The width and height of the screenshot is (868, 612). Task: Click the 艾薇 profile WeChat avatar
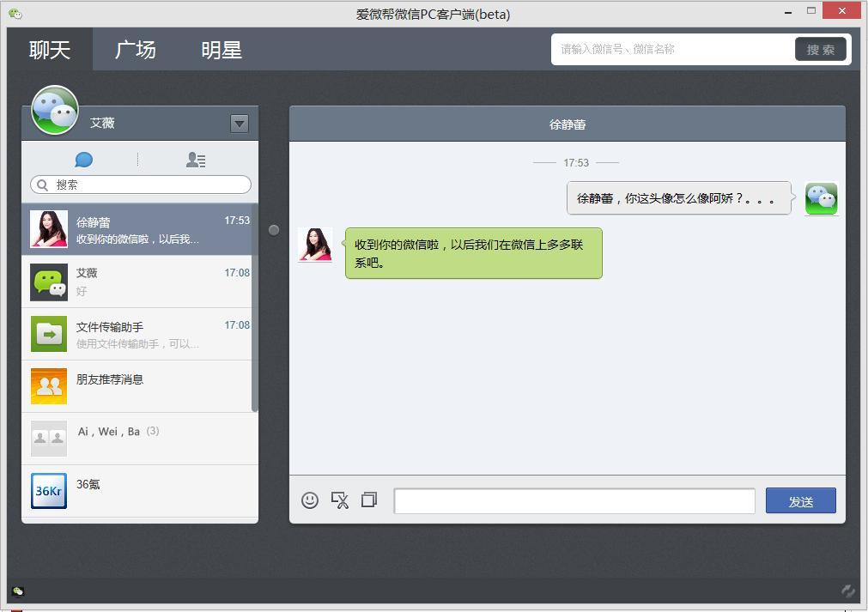[x=55, y=110]
